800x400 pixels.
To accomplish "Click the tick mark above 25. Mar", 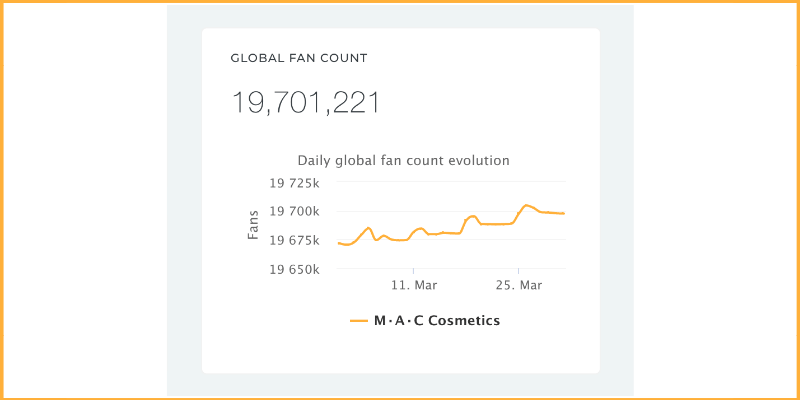I will coord(518,271).
